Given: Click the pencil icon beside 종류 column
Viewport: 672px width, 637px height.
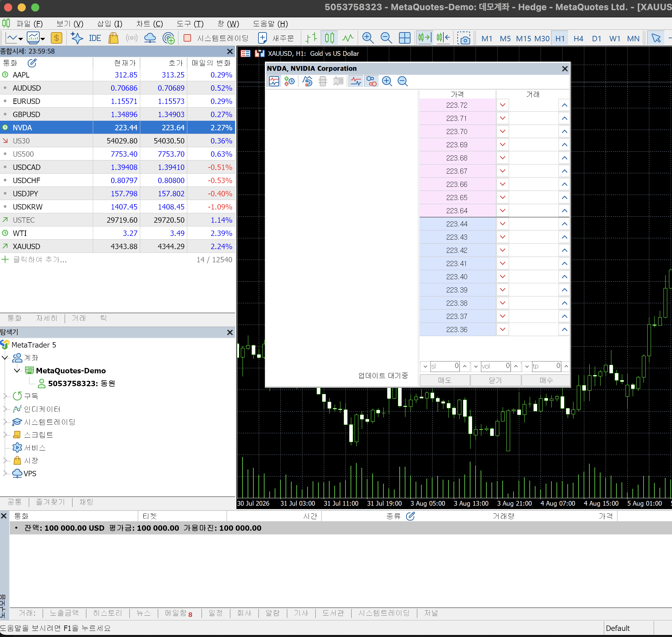Looking at the screenshot, I should [410, 516].
